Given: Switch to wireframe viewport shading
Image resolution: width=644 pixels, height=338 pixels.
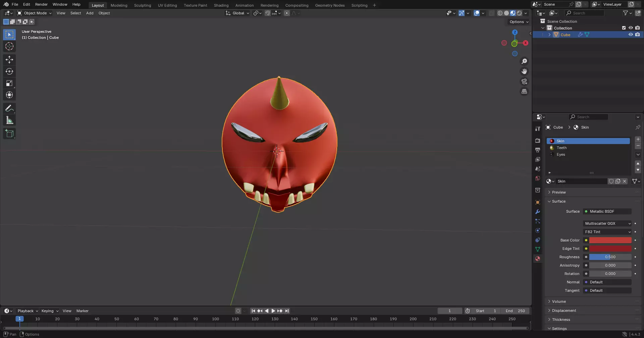Looking at the screenshot, I should click(500, 13).
